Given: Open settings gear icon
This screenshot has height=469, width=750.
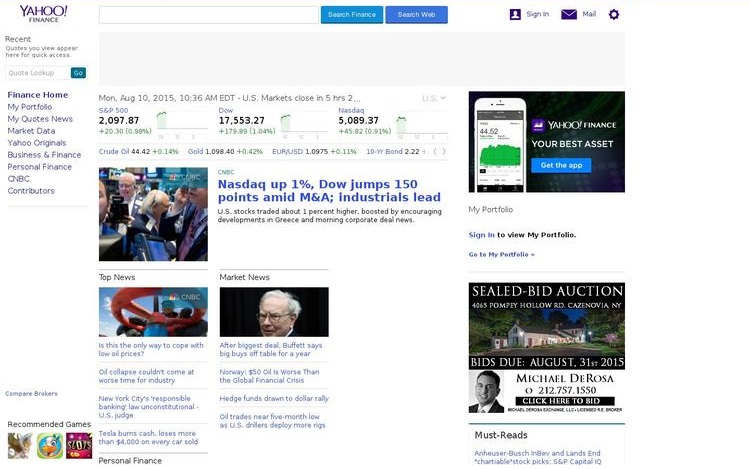Looking at the screenshot, I should tap(614, 14).
